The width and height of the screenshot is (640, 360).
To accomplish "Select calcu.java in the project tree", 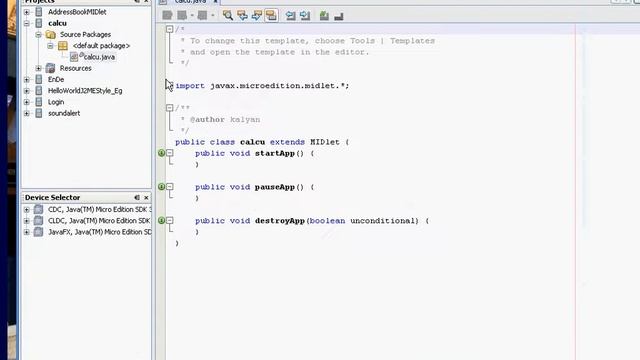I will point(99,57).
